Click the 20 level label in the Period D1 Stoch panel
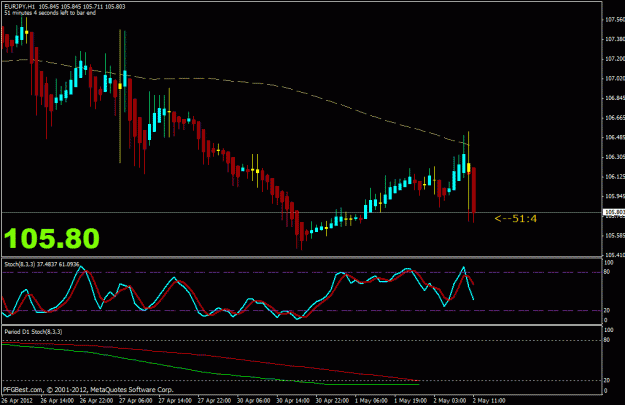625x405 pixels. (x=607, y=380)
